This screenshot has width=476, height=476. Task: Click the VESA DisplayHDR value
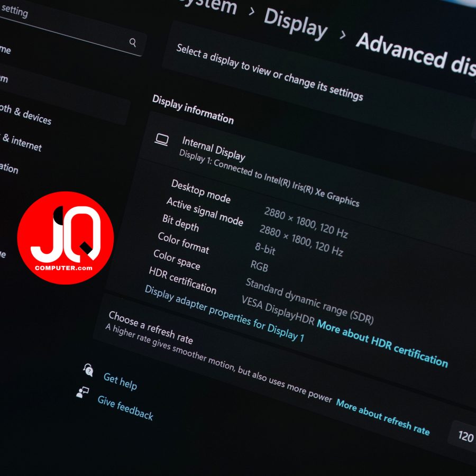coord(278,310)
